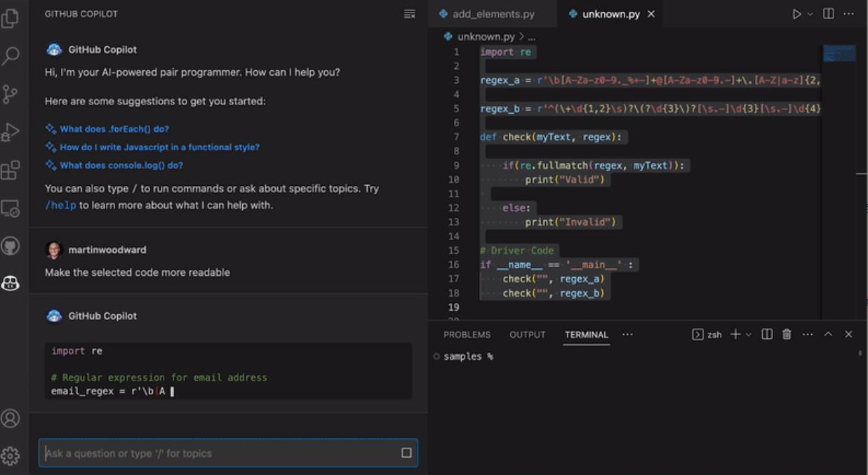Click 'Make the selected code more readable' message

[138, 272]
